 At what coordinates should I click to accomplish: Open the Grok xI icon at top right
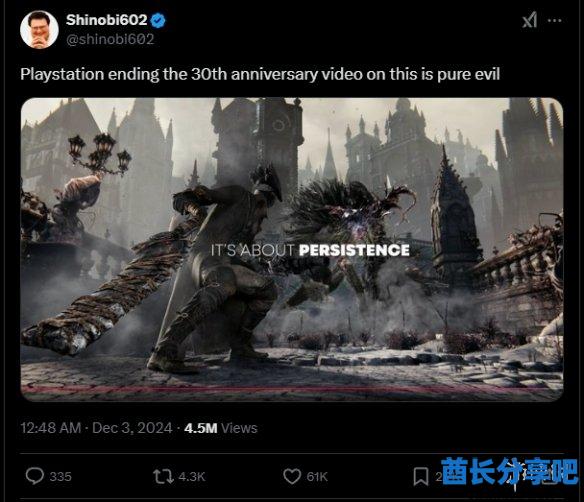tap(529, 20)
